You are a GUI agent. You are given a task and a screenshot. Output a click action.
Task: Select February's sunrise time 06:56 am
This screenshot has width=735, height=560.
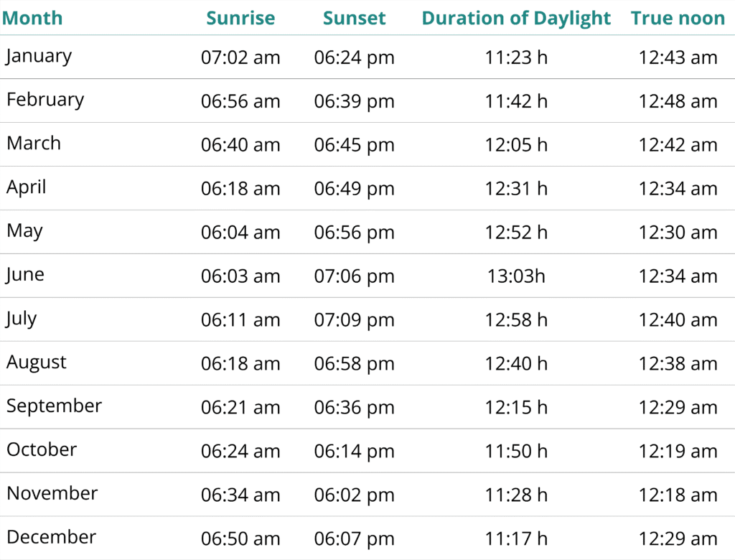click(x=240, y=101)
